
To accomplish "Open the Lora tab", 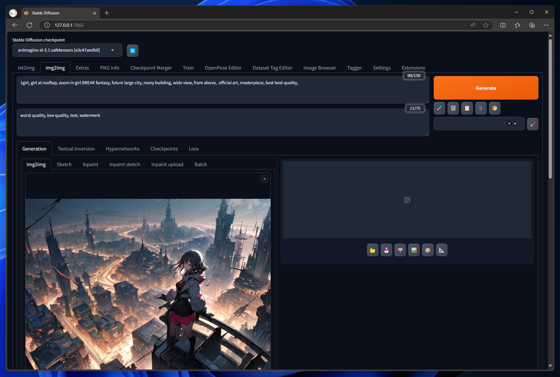I will (194, 149).
